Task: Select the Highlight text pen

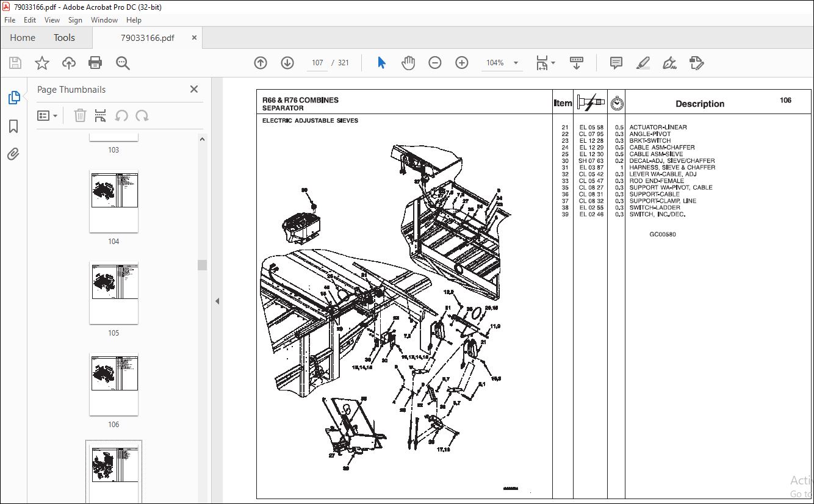Action: pyautogui.click(x=643, y=63)
